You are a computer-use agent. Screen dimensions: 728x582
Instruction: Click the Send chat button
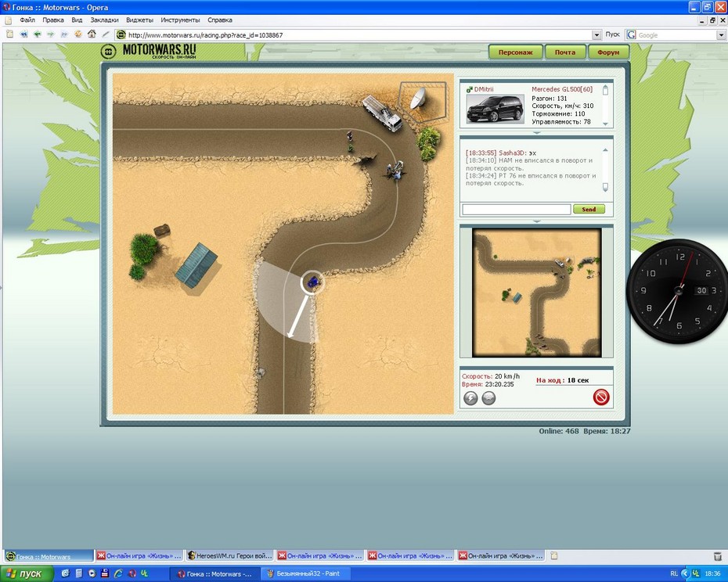[x=589, y=210]
